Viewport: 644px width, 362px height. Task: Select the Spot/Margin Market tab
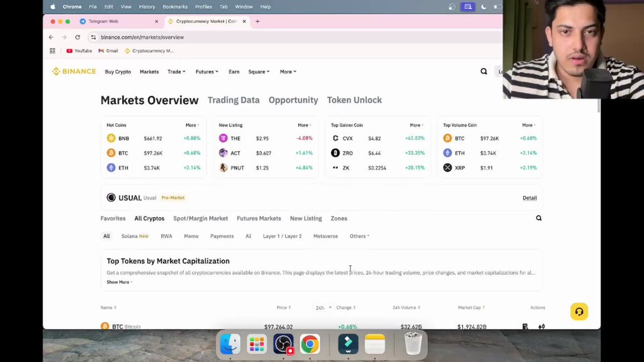tap(200, 218)
